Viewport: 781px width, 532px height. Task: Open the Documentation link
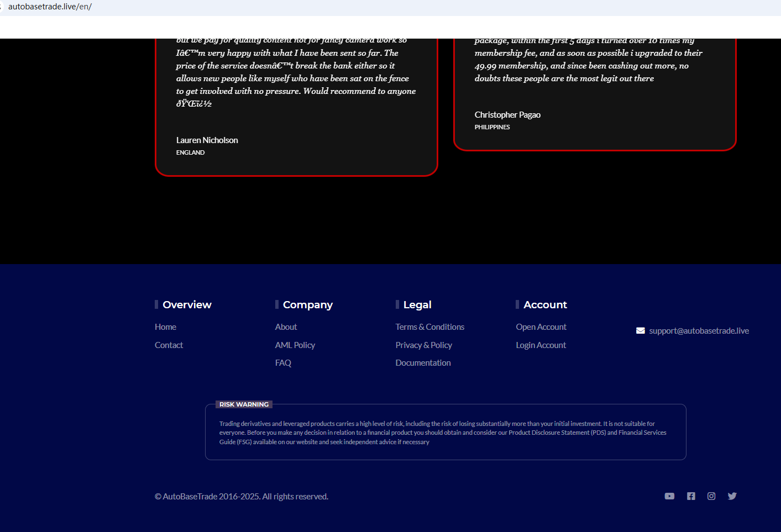(x=423, y=363)
